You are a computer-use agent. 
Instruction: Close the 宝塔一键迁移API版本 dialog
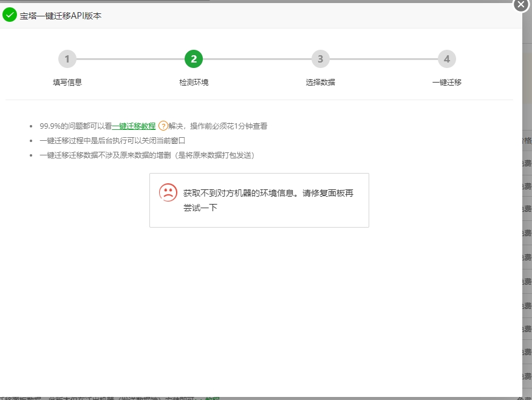[x=521, y=5]
